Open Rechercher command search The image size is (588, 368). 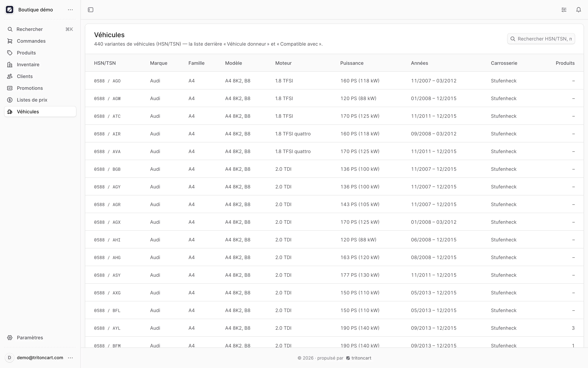coord(40,29)
